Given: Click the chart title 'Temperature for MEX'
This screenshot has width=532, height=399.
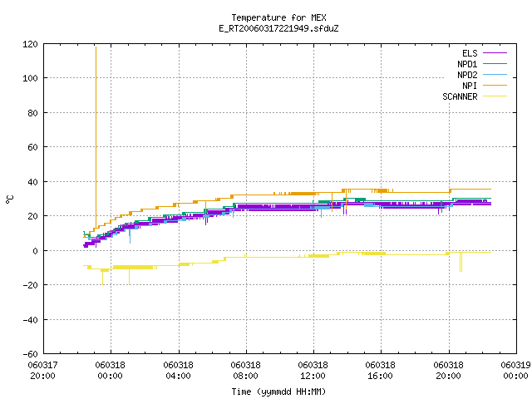Looking at the screenshot, I should (x=278, y=17).
